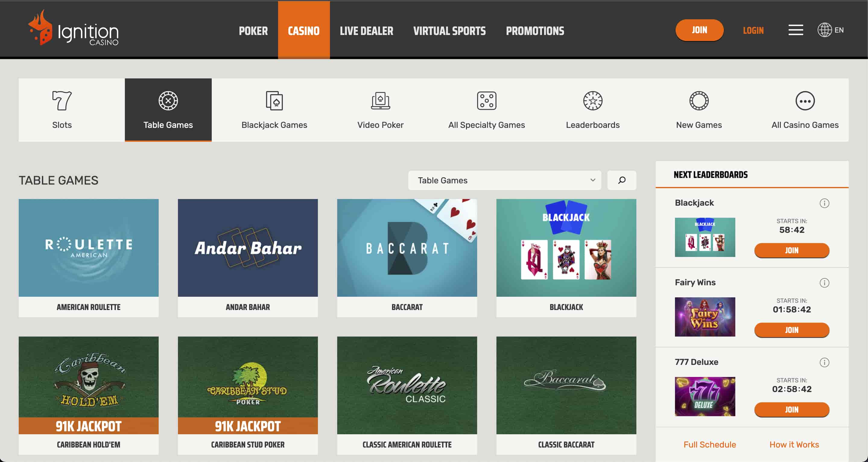The height and width of the screenshot is (462, 868).
Task: Click the header Join button
Action: [699, 30]
